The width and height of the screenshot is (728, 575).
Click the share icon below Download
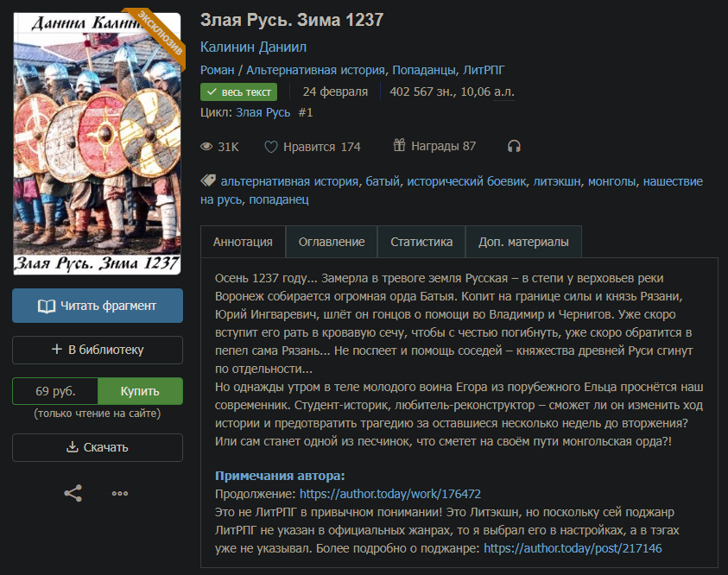73,494
